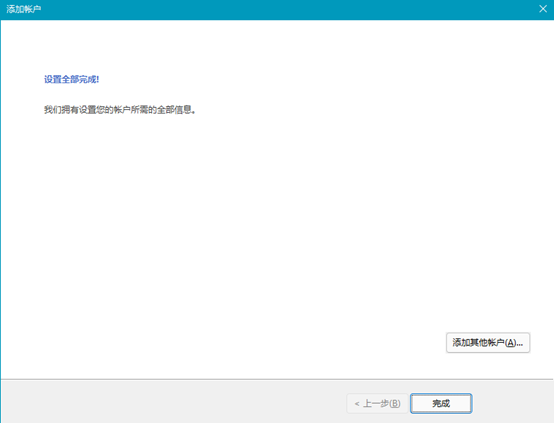Click the underlined A in 添加其他帐户 button
This screenshot has height=423, width=554.
[511, 342]
